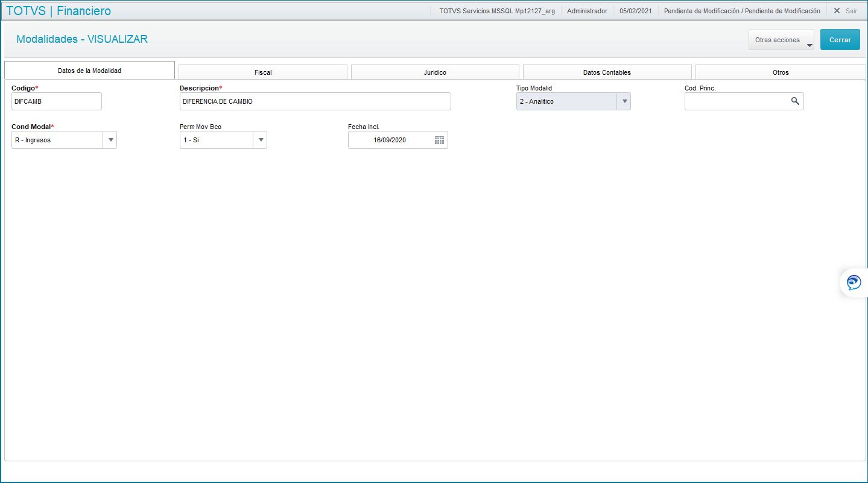Click the Administrador user label
The width and height of the screenshot is (868, 483).
tap(587, 11)
